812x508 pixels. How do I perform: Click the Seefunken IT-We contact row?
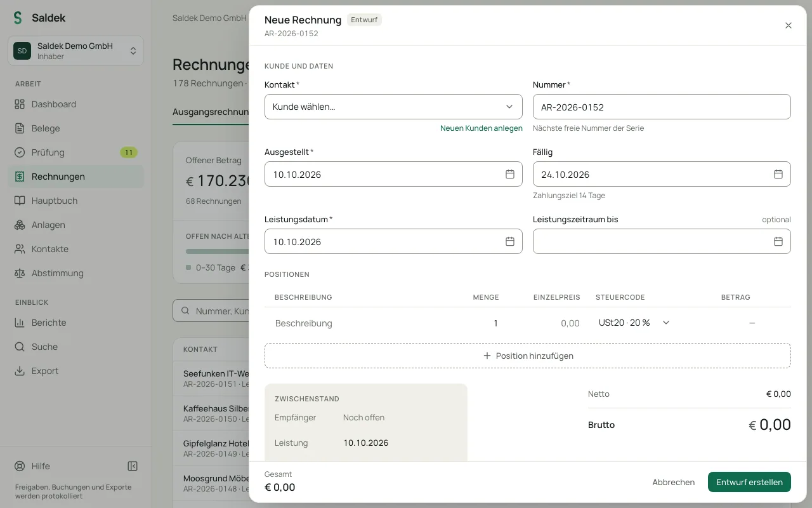point(211,378)
